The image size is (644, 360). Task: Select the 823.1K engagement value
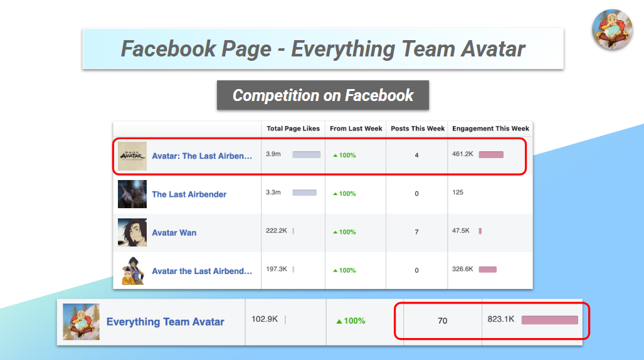pos(500,319)
